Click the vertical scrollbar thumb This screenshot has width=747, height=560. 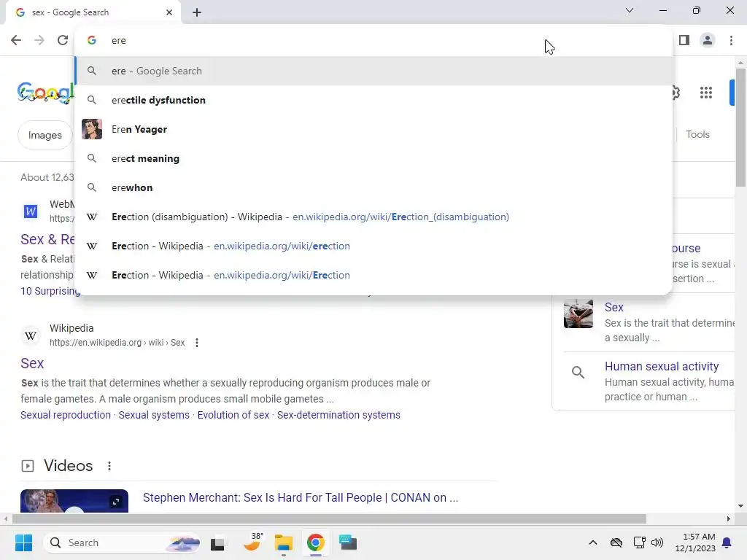pos(741,128)
